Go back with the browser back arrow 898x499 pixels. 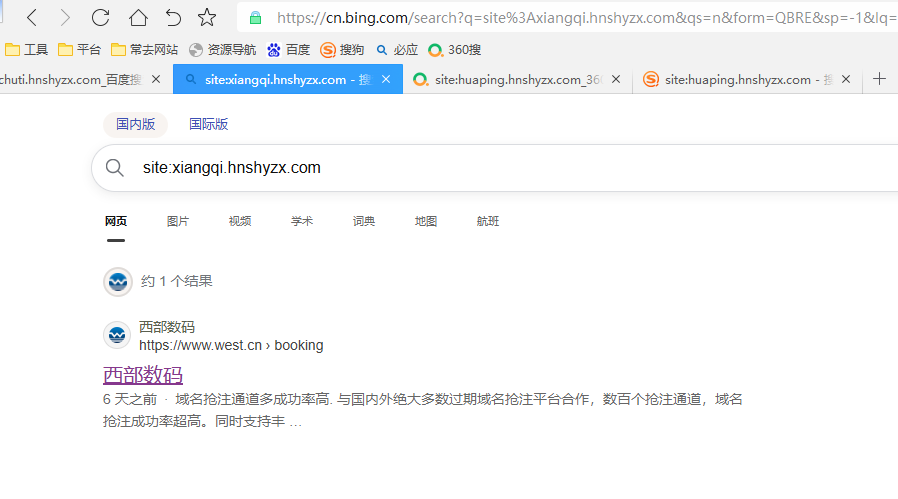coord(32,18)
